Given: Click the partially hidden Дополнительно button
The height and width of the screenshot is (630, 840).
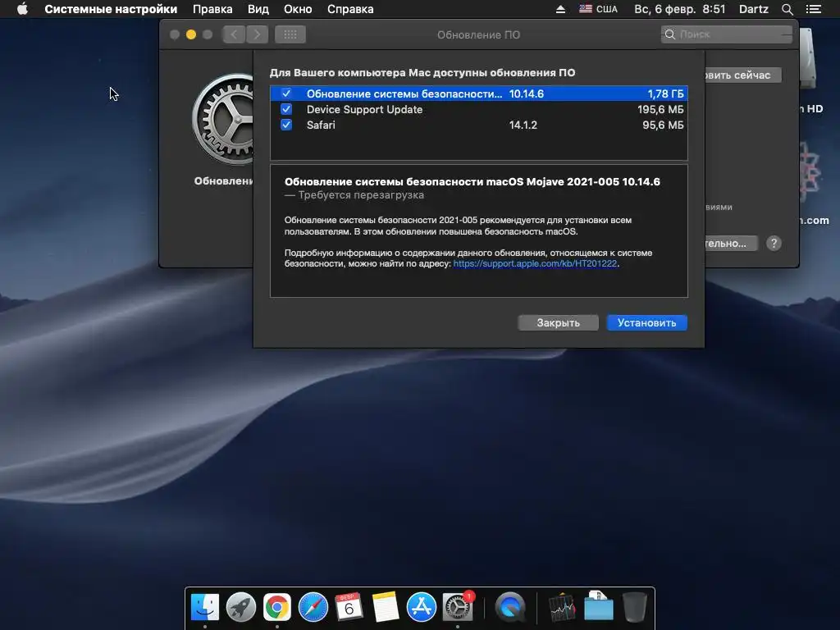Looking at the screenshot, I should coord(731,243).
